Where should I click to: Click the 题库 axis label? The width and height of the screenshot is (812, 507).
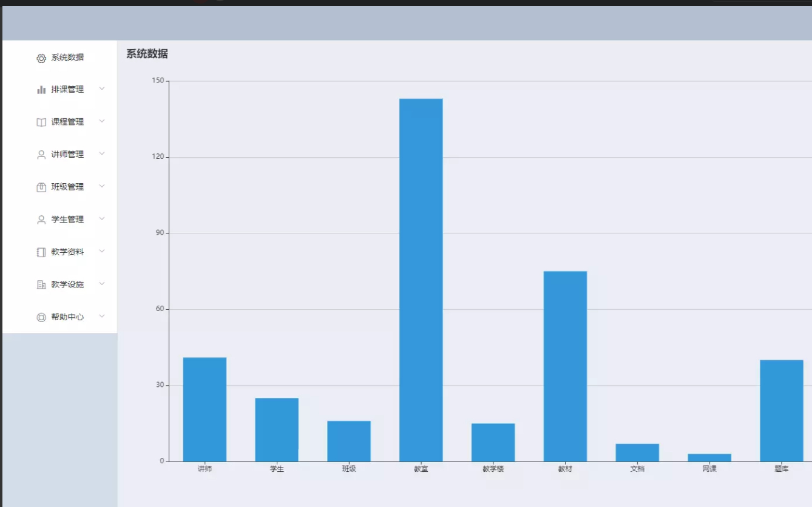782,469
